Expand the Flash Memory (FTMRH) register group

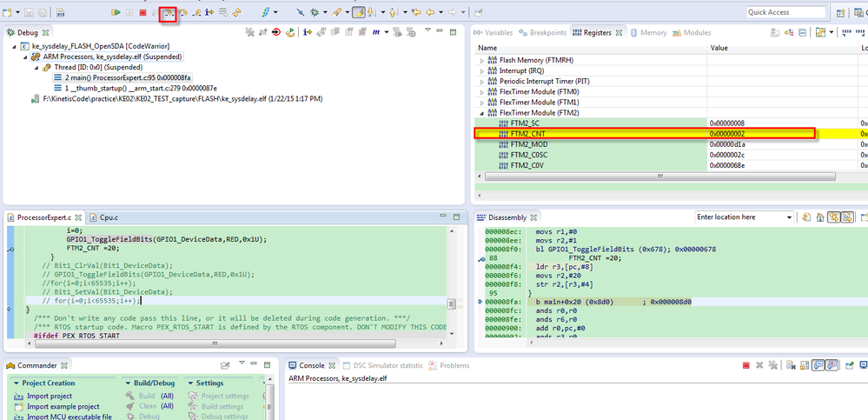click(482, 61)
